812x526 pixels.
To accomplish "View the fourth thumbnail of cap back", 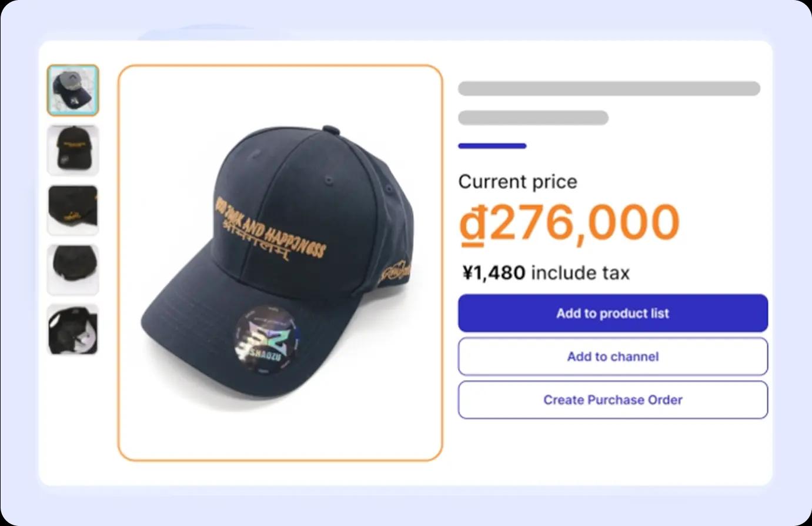I will tap(73, 269).
